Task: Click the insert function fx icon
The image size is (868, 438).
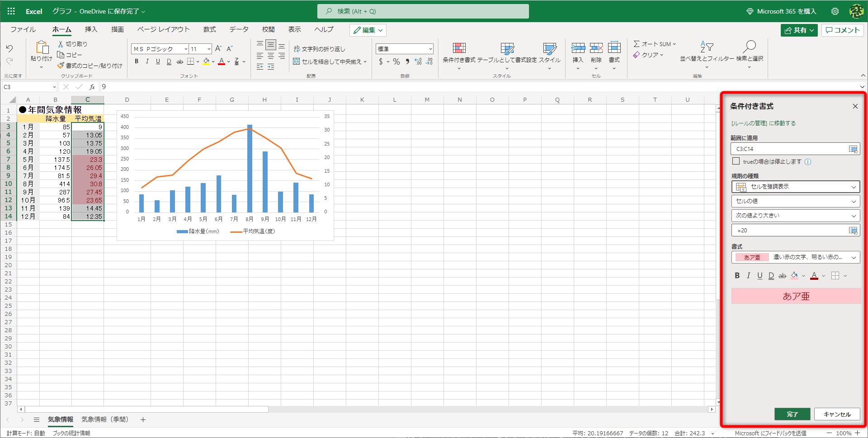Action: coord(92,87)
